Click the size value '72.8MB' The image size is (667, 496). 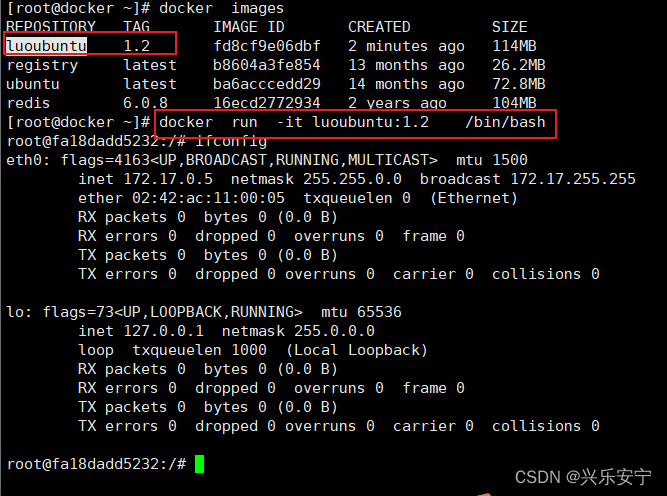519,84
